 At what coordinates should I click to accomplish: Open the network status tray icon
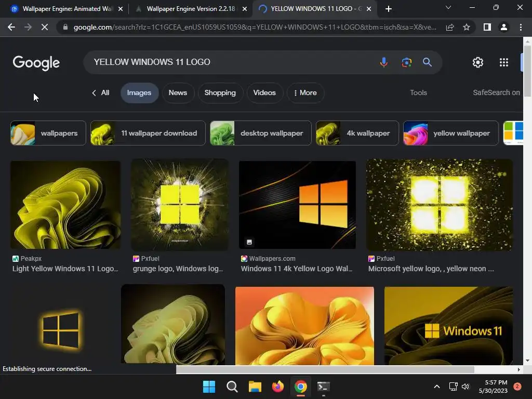[453, 387]
